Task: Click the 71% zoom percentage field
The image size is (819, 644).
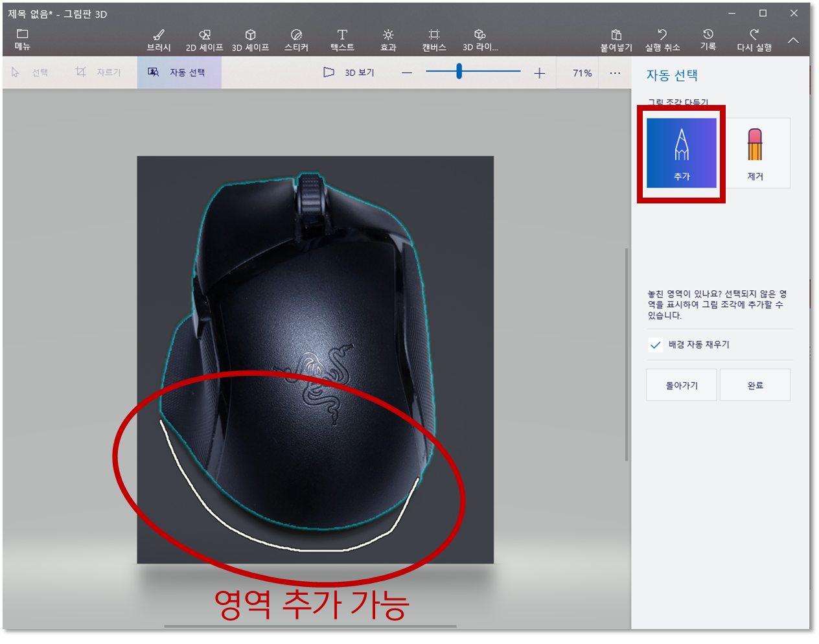Action: pos(582,73)
